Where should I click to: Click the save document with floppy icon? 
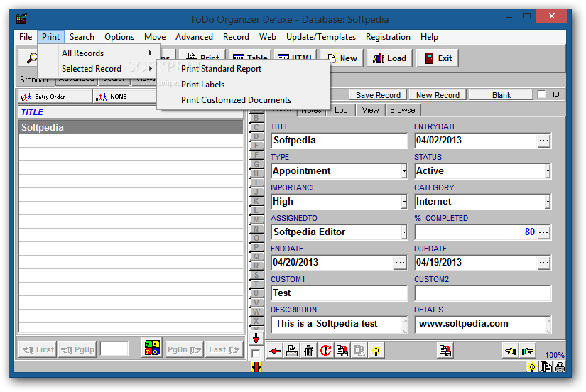tap(445, 351)
